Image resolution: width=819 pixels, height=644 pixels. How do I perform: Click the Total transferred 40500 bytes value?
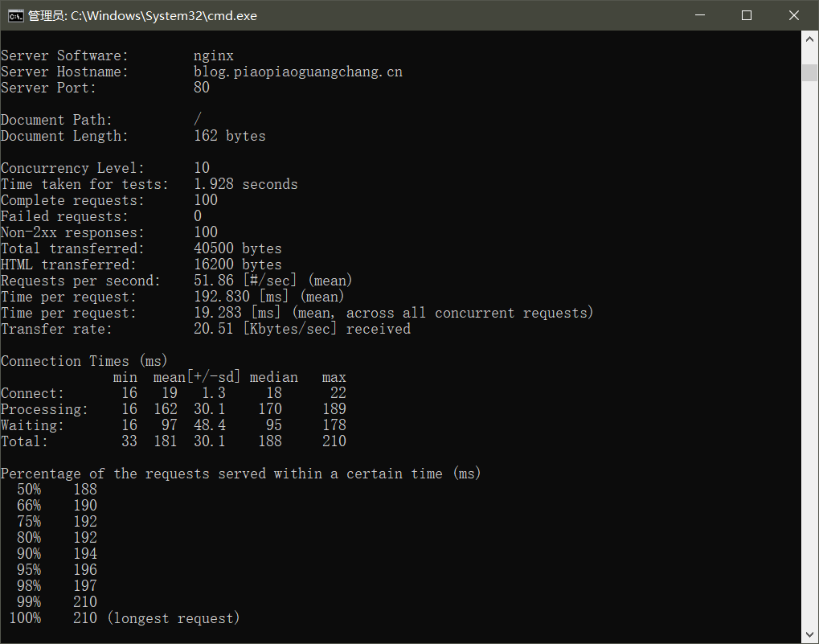238,248
